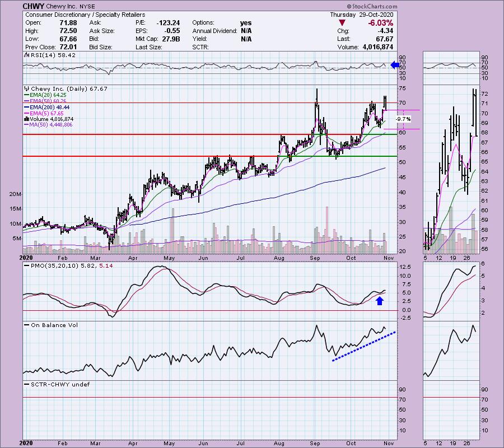Click the 'MA(50) 4,448,806' legend entry

(51, 125)
